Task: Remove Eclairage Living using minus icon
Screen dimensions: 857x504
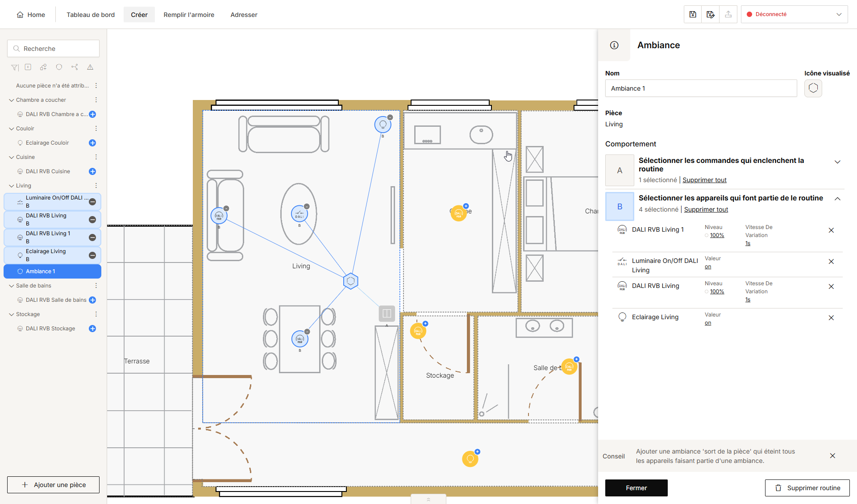Action: [92, 255]
